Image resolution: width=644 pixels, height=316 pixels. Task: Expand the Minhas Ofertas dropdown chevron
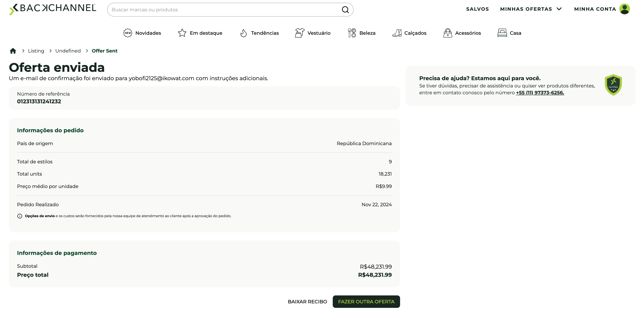coord(559,9)
